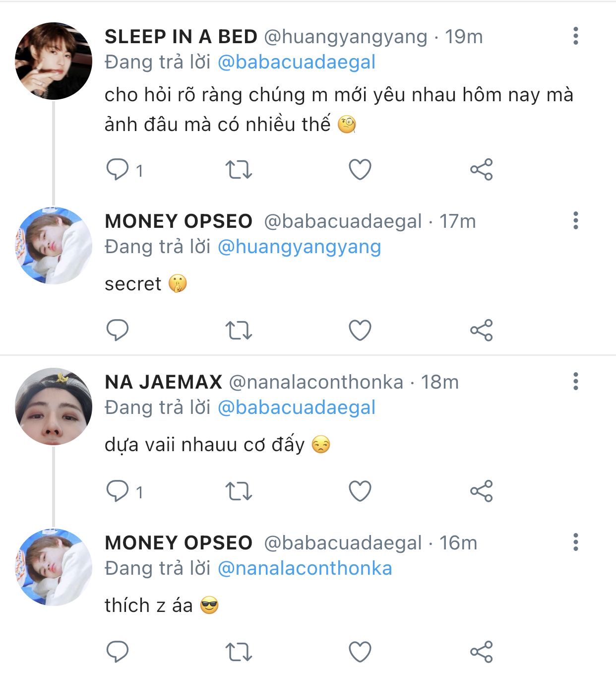The width and height of the screenshot is (616, 674).
Task: Open more options on NA JAEMAX's tweet
Action: point(575,382)
